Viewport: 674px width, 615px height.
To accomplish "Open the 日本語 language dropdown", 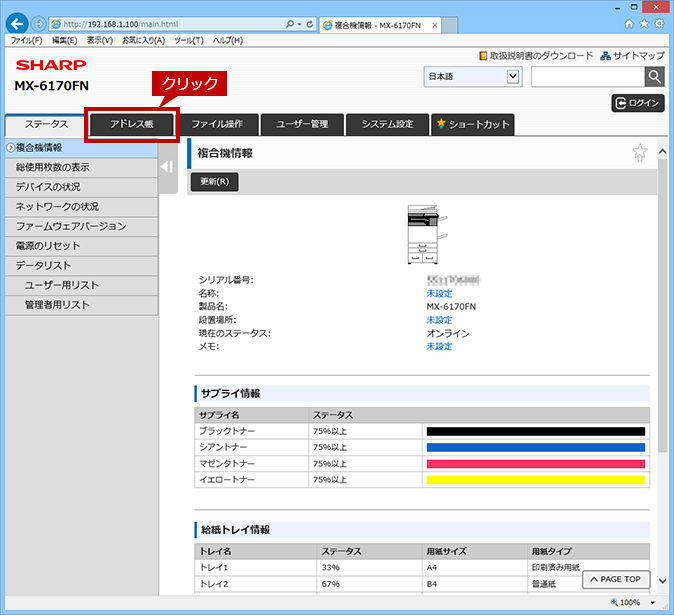I will pyautogui.click(x=473, y=77).
